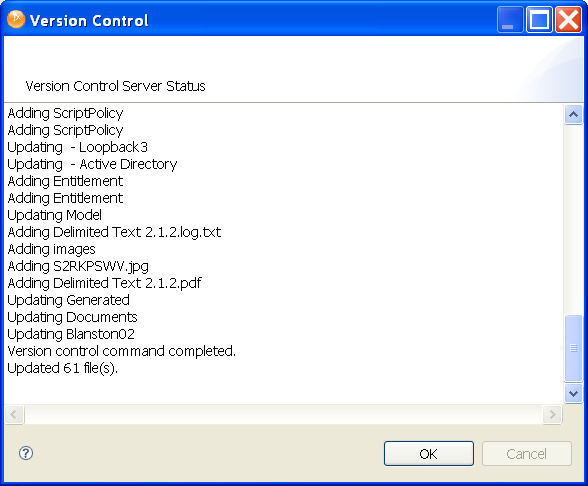Select 'Updating Blanston02' log line

[x=71, y=334]
